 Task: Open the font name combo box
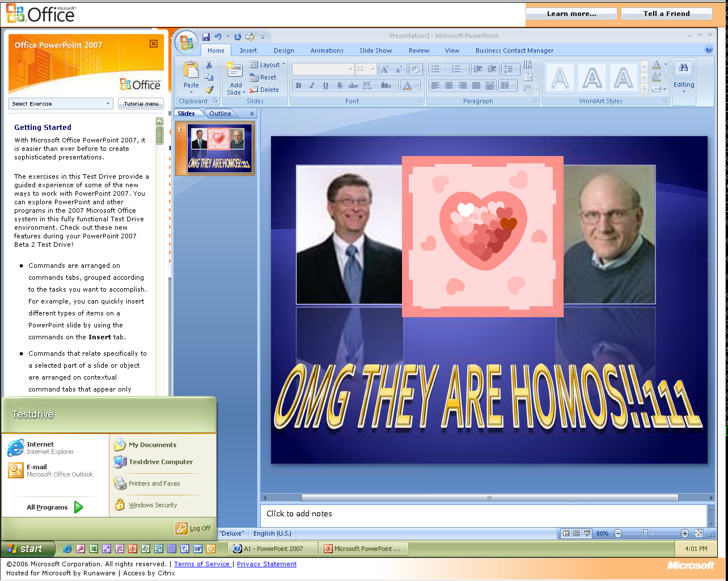pyautogui.click(x=323, y=69)
